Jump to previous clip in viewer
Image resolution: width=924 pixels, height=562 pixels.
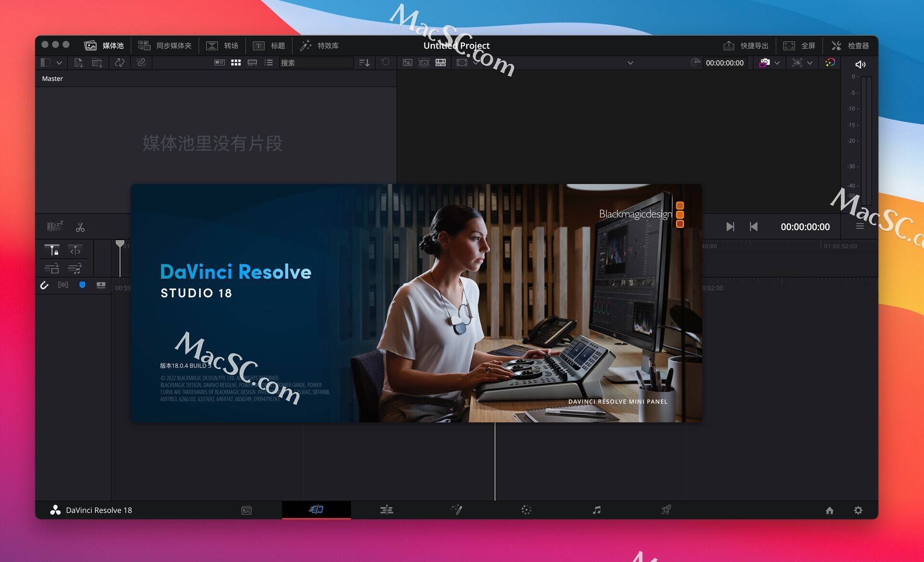754,227
